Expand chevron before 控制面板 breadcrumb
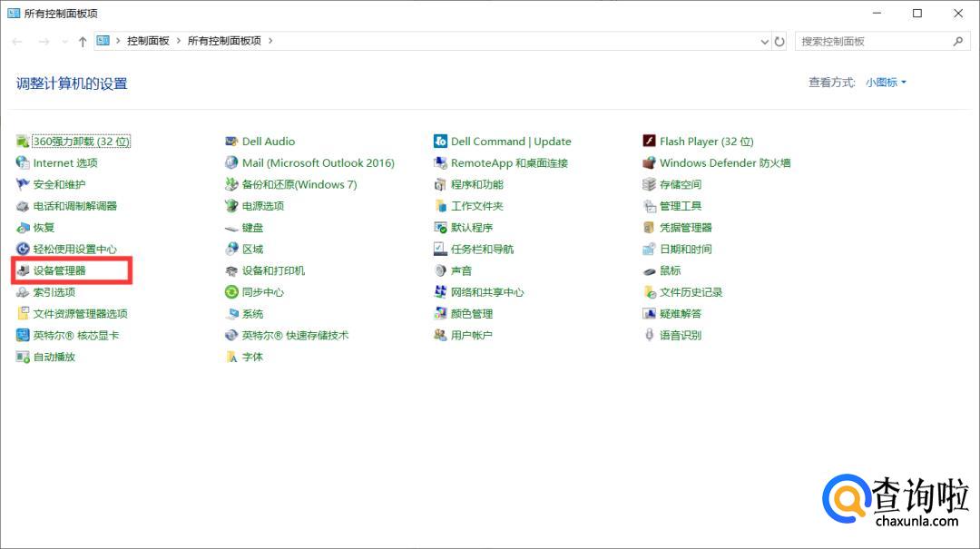 coord(118,41)
